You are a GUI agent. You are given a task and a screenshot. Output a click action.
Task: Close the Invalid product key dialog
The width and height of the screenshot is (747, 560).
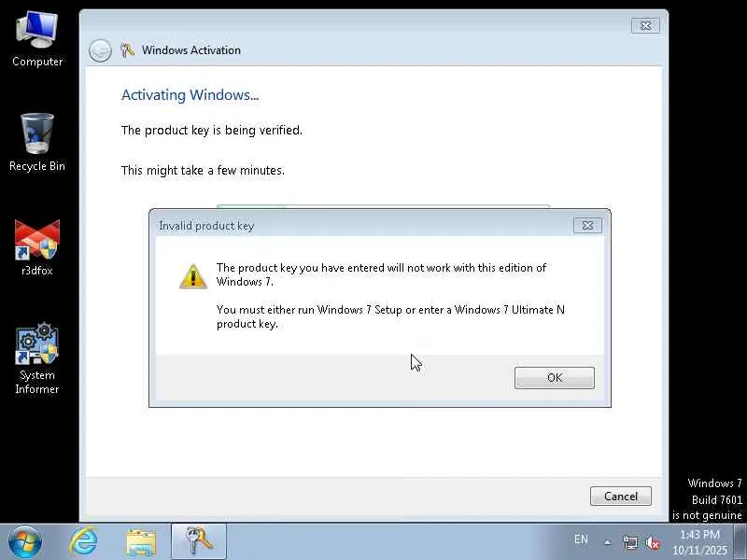click(587, 225)
